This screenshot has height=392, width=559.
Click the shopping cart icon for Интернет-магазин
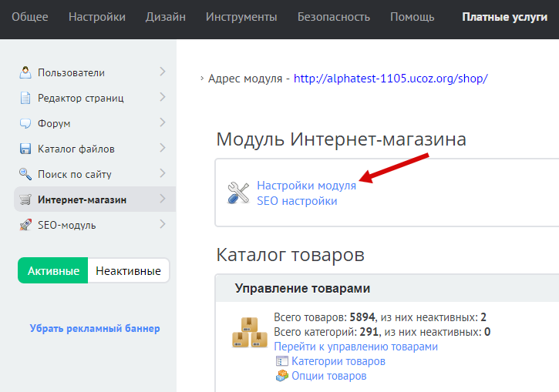point(25,199)
